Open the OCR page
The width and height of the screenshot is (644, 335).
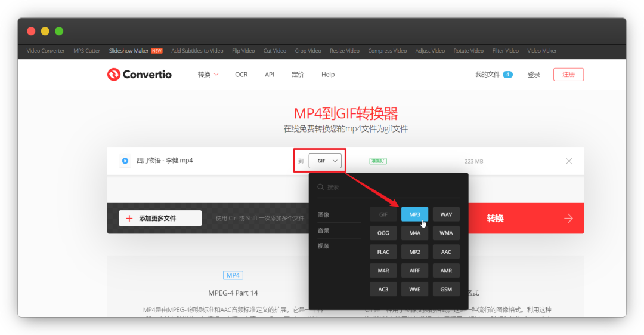pyautogui.click(x=241, y=75)
